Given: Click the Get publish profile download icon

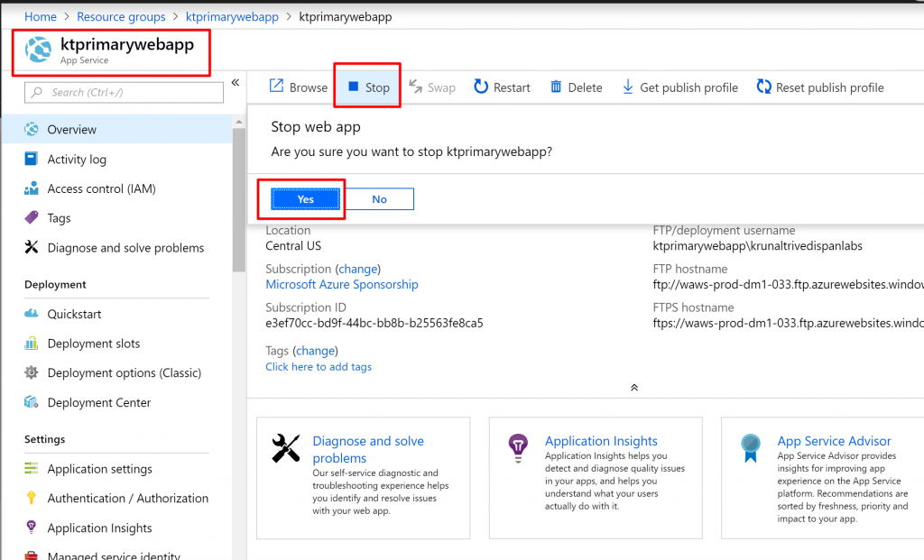Looking at the screenshot, I should [628, 87].
